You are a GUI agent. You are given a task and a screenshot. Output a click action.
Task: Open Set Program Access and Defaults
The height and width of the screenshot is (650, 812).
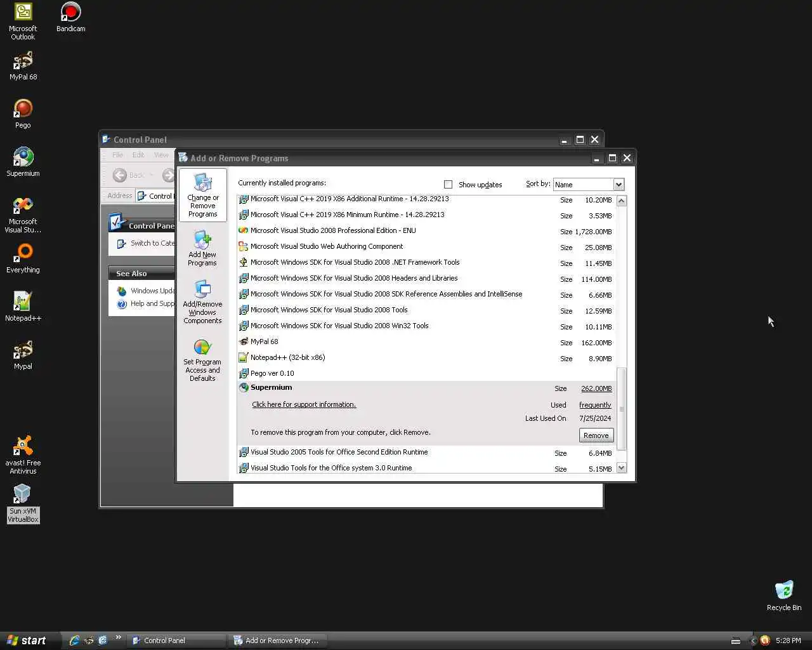point(202,360)
